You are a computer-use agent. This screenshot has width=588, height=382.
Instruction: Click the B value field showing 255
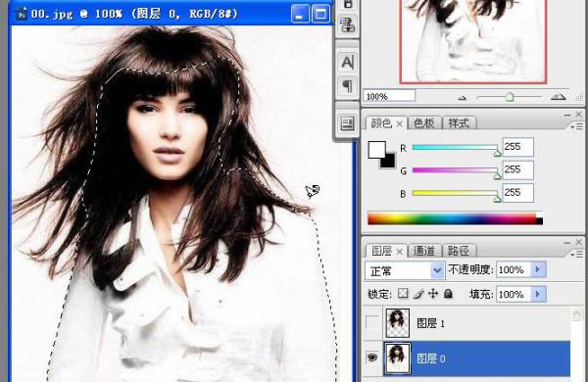pyautogui.click(x=517, y=193)
